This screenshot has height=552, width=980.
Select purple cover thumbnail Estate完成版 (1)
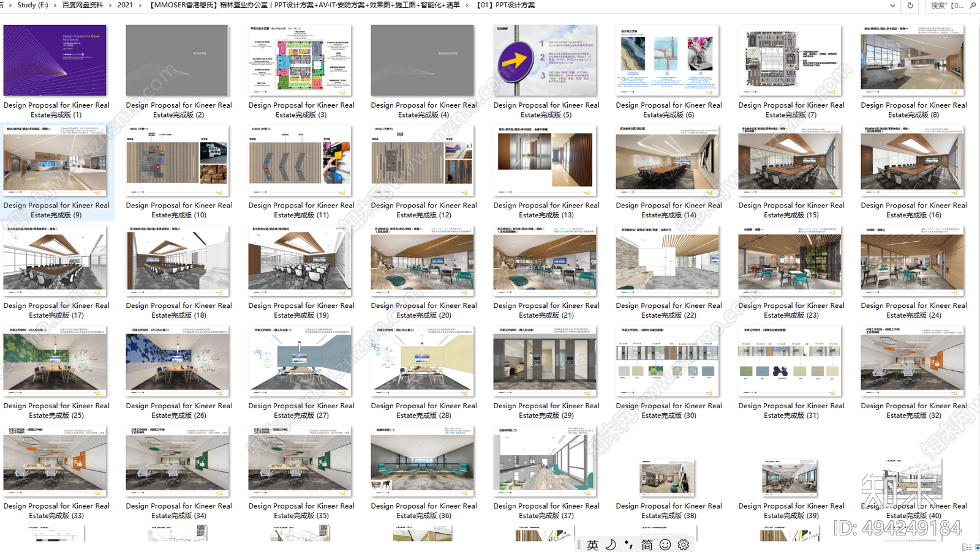55,60
